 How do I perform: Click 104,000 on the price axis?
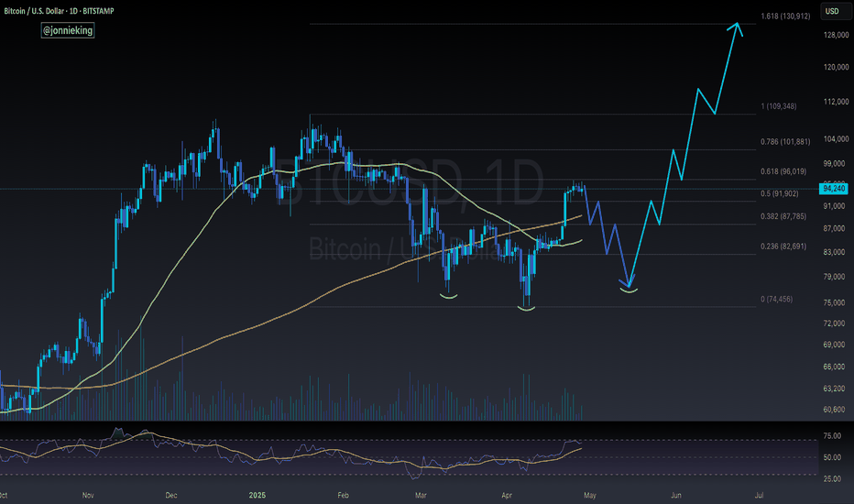[x=836, y=139]
